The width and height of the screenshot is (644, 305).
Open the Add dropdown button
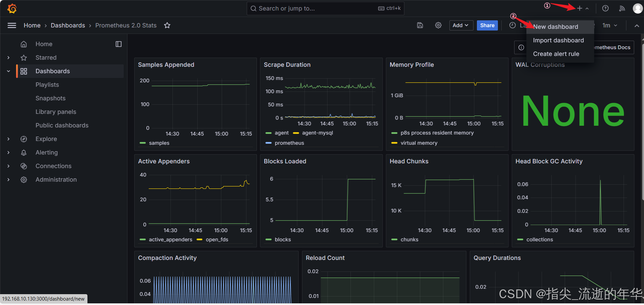[x=461, y=25]
